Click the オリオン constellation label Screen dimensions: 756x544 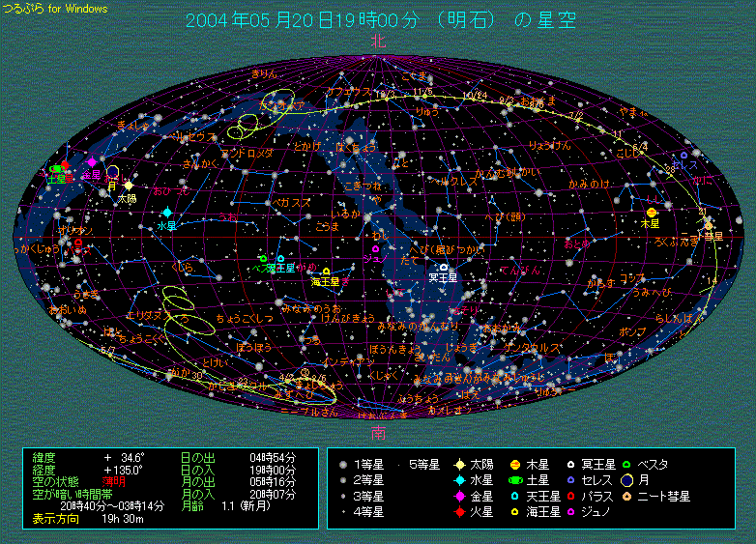point(75,230)
